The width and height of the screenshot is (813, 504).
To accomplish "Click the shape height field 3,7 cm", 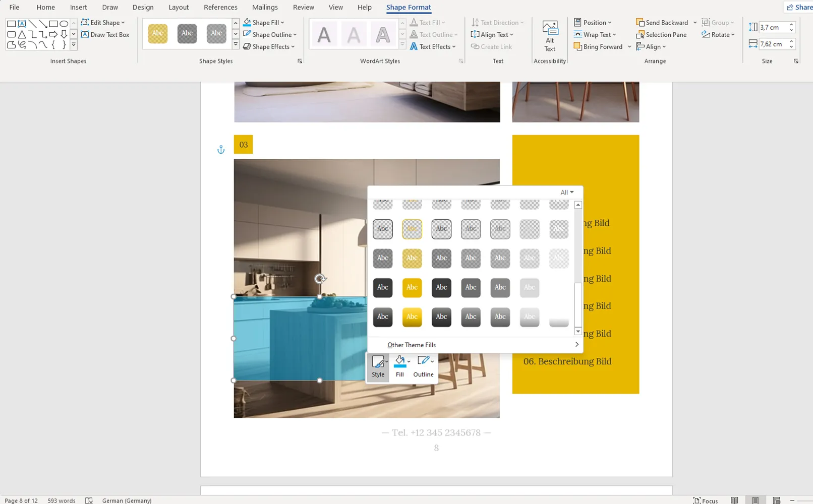I will (x=773, y=27).
